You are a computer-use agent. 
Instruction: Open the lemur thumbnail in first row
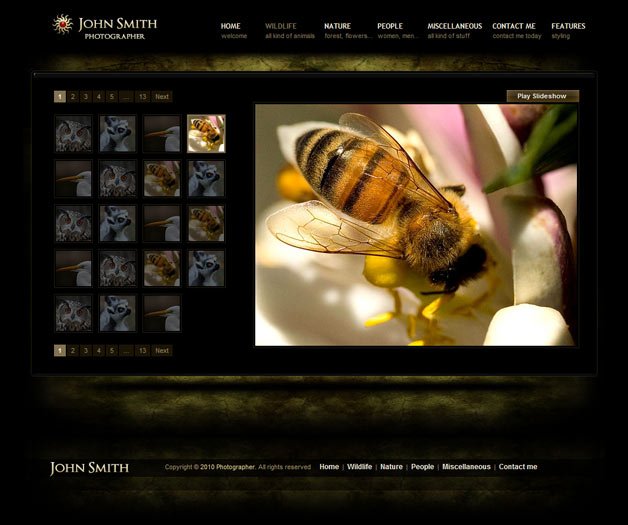[117, 134]
